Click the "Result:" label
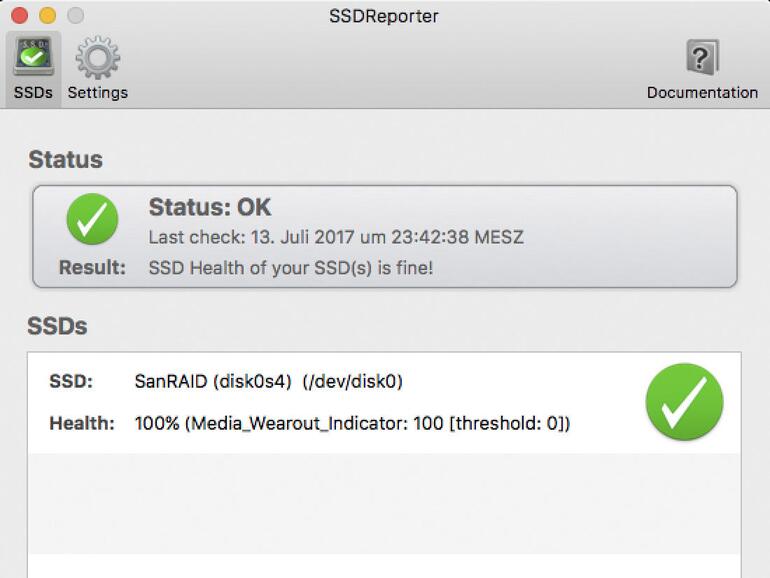 point(92,268)
